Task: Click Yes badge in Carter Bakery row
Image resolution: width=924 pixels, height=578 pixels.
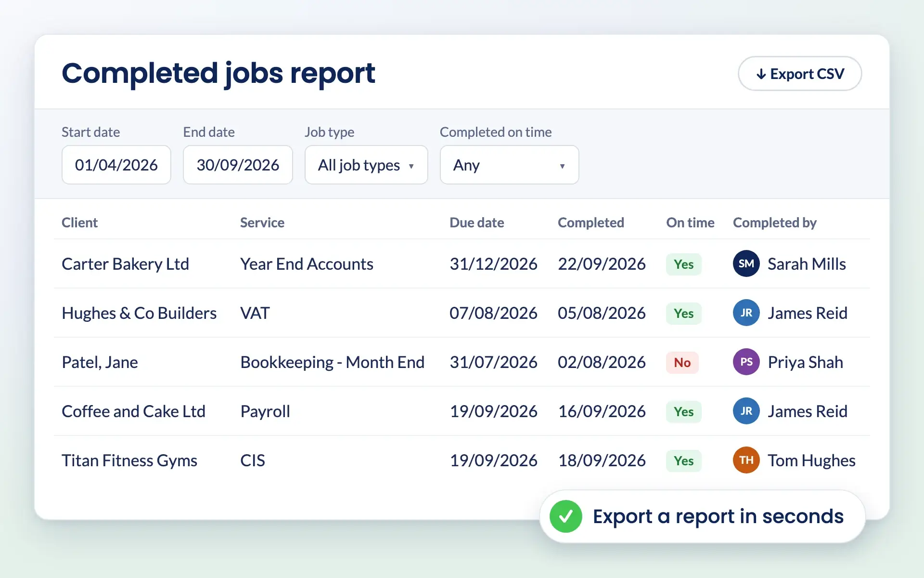Action: (683, 264)
